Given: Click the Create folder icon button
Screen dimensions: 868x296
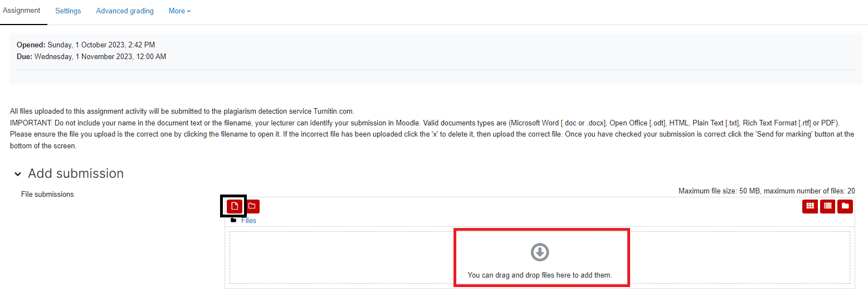Looking at the screenshot, I should click(x=252, y=206).
